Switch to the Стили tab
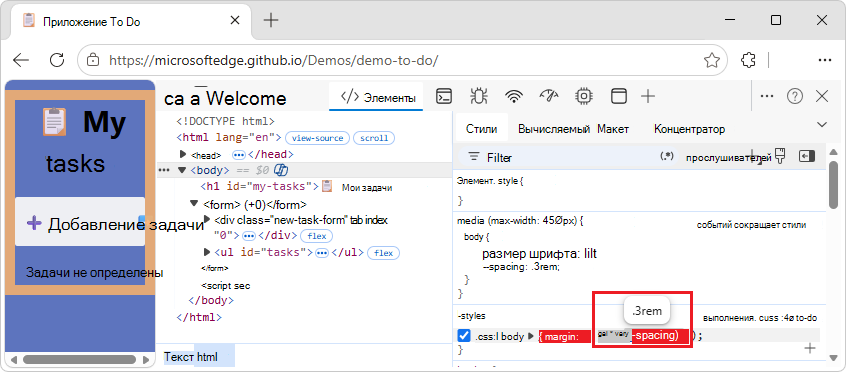 481,129
